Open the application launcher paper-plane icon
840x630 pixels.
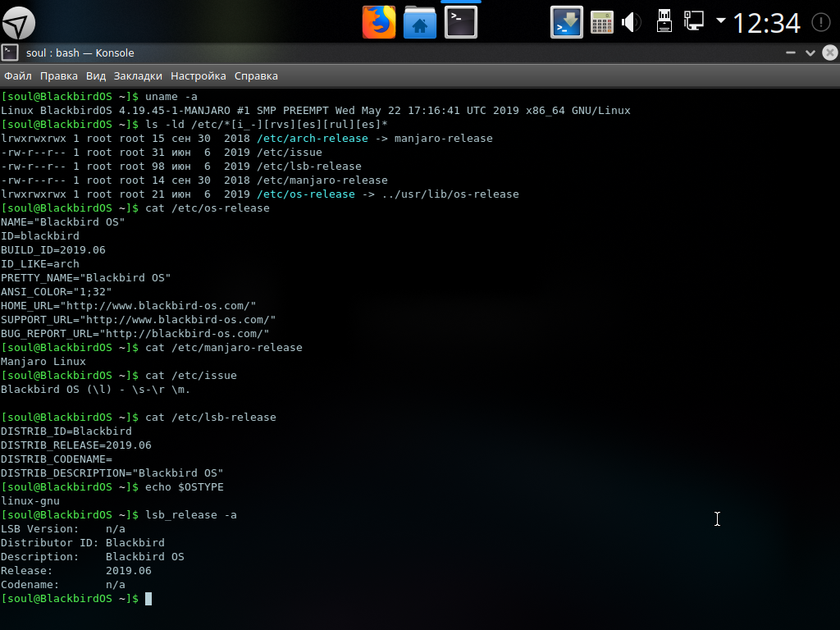click(x=19, y=23)
